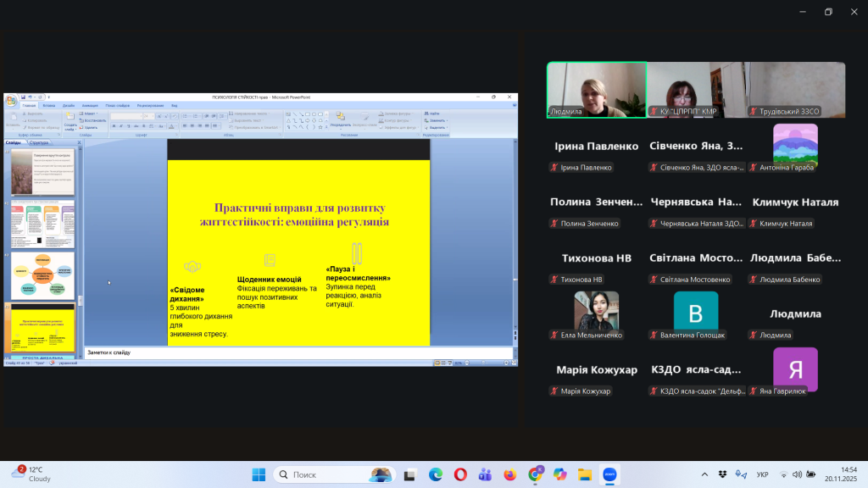This screenshot has width=868, height=488.
Task: Click the Заметки к слайду notes field
Action: pos(297,352)
